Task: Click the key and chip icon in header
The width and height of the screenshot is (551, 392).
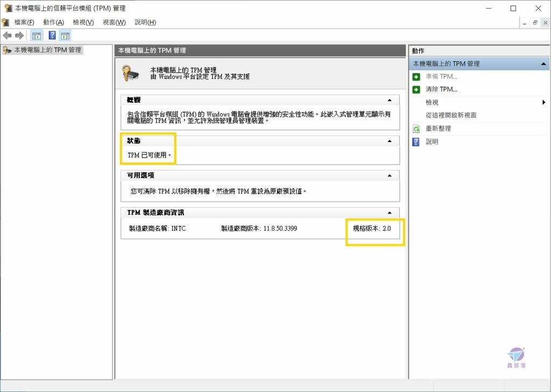Action: point(130,73)
